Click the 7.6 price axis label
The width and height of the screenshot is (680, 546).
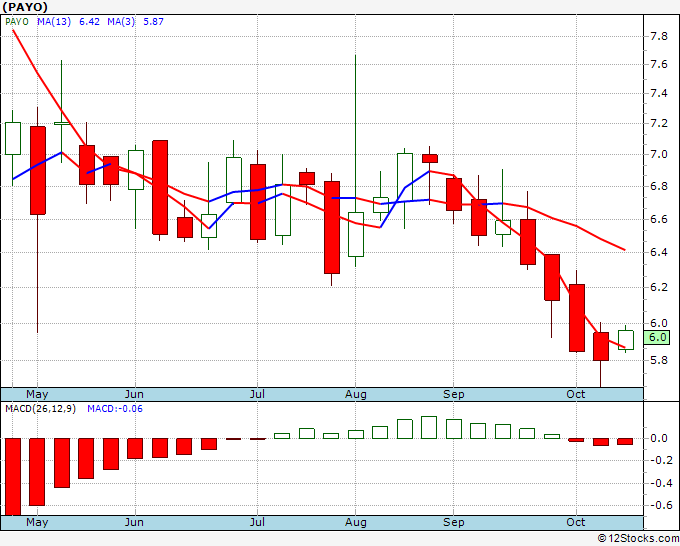[x=659, y=65]
